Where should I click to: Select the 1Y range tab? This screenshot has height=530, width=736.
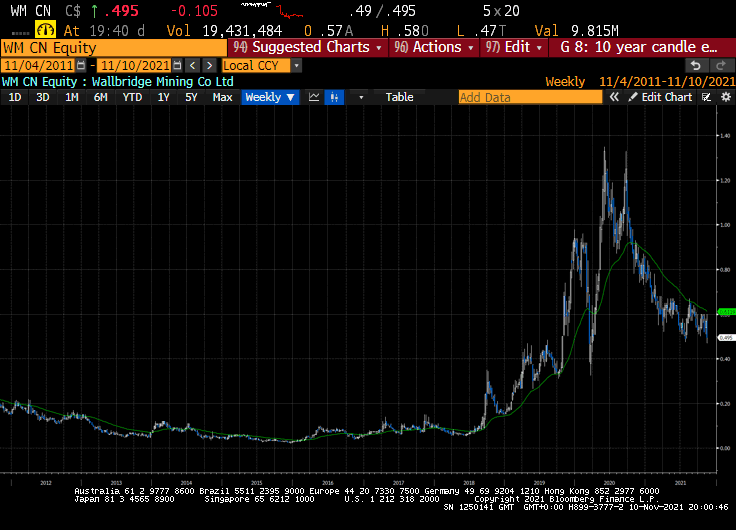click(163, 97)
